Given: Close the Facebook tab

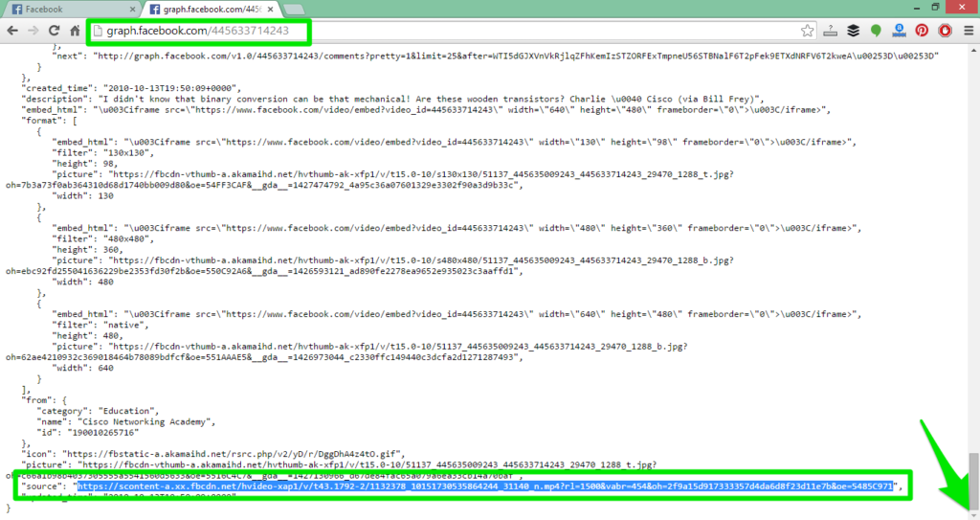Looking at the screenshot, I should pos(132,10).
